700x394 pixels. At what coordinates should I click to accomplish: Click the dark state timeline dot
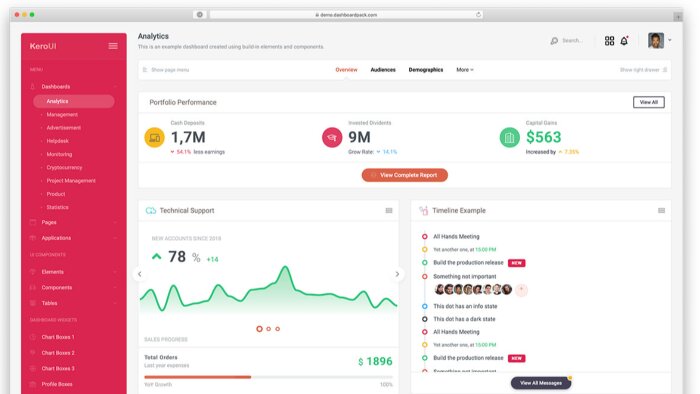point(425,319)
